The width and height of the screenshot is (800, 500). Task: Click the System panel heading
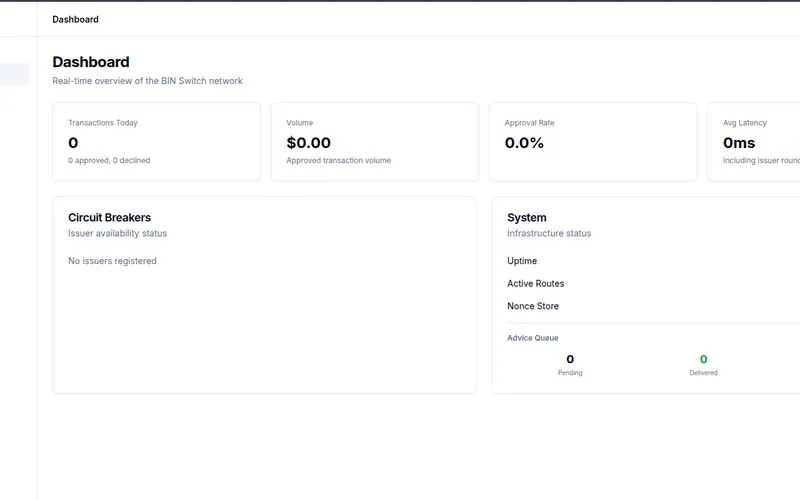click(527, 217)
